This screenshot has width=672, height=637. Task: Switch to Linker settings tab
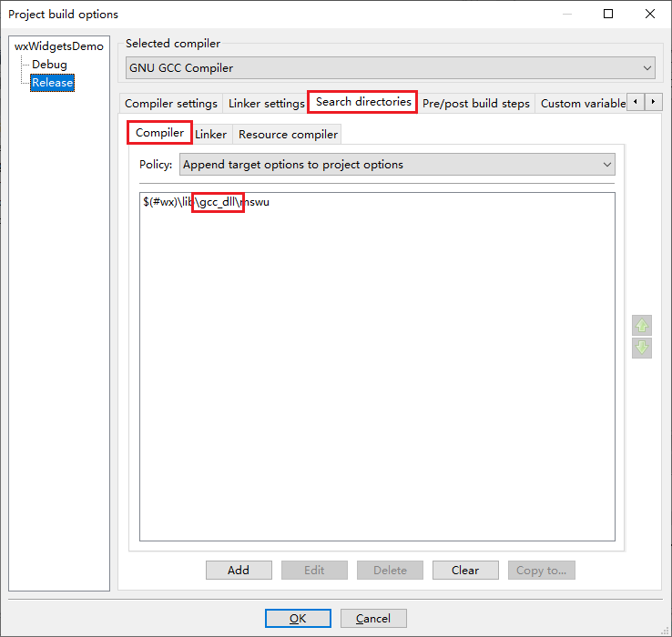pyautogui.click(x=266, y=103)
